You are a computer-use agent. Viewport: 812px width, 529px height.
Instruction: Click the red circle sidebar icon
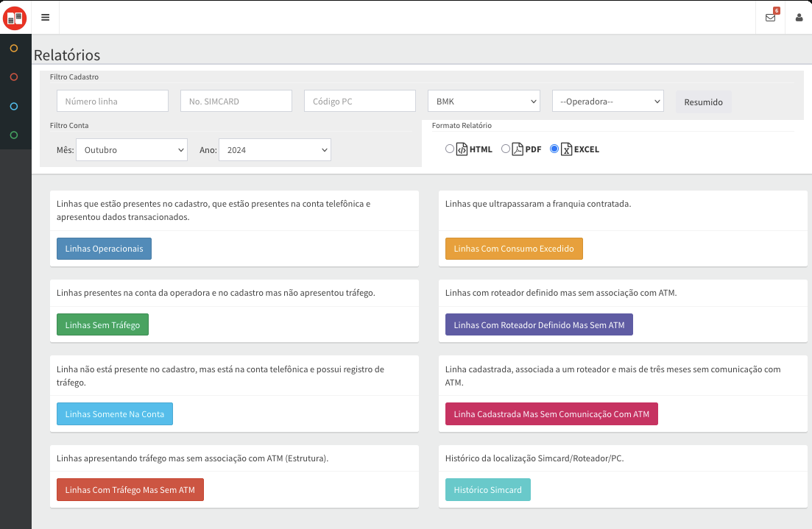pyautogui.click(x=14, y=77)
